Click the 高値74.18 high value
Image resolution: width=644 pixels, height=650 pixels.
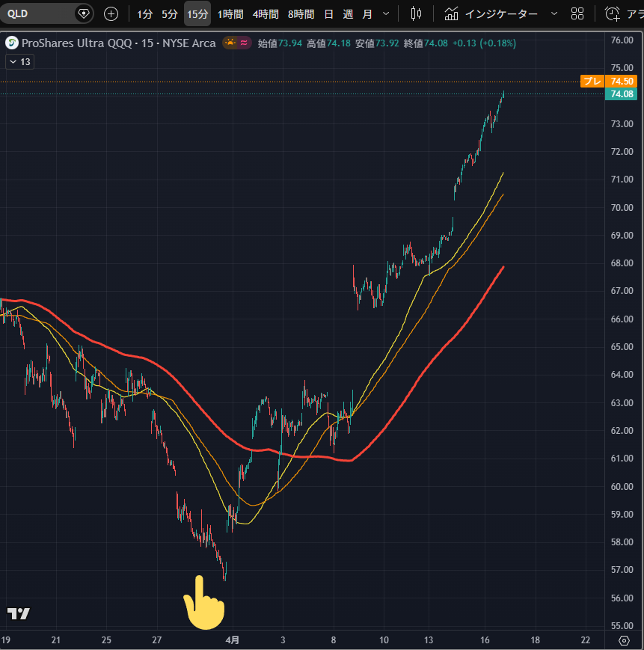[x=328, y=43]
